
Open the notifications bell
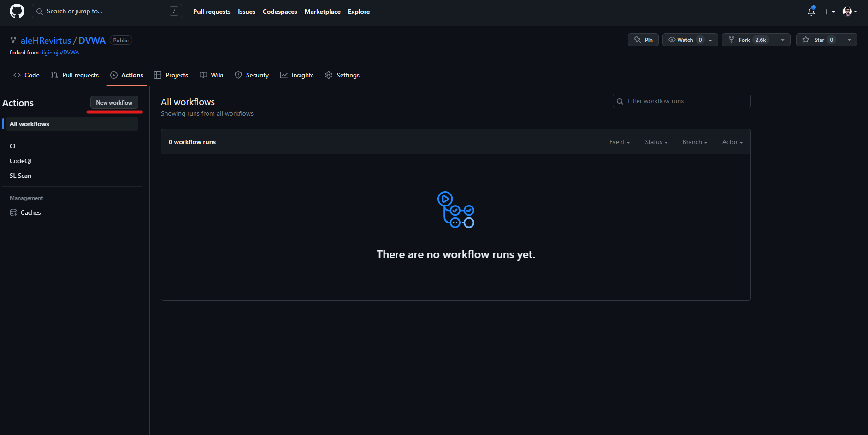pyautogui.click(x=811, y=12)
